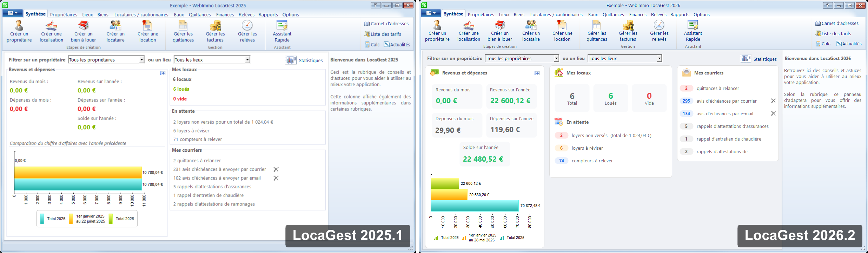Open Statistiques in LocaGest 2026 window
Image resolution: width=868 pixels, height=253 pixels.
click(x=758, y=59)
